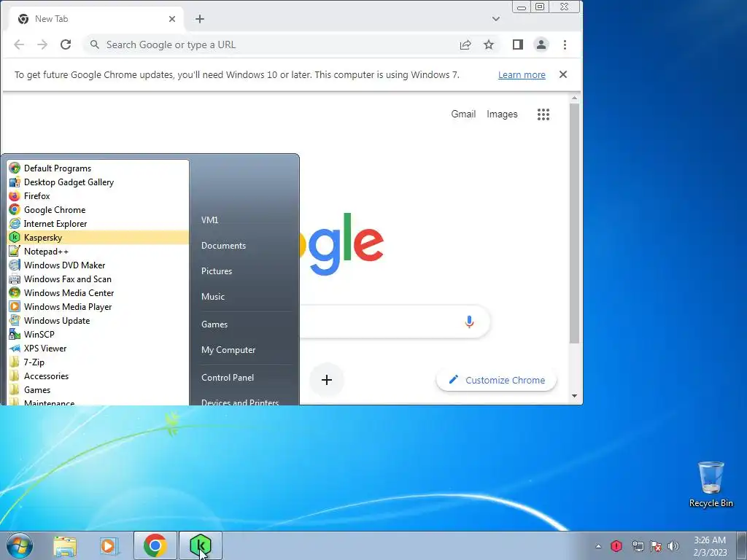Click red Kaspersky alert tray icon
Screen dimensions: 747x560
[616, 545]
